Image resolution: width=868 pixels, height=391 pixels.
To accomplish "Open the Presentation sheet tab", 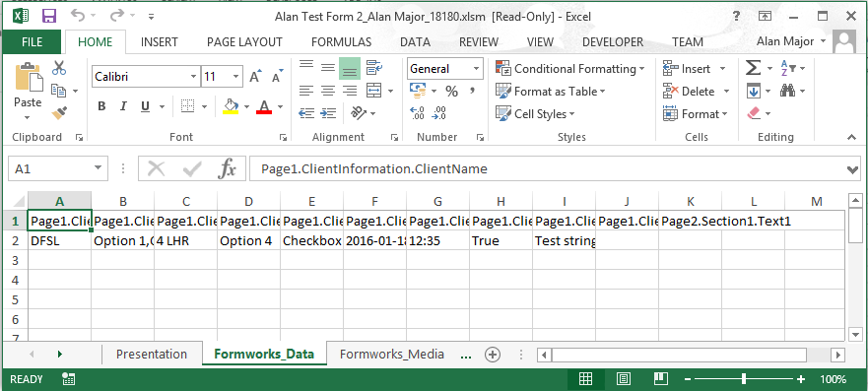I will pyautogui.click(x=152, y=354).
